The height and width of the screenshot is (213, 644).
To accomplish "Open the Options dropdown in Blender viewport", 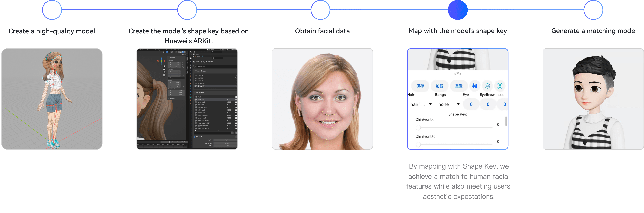I will click(x=184, y=55).
